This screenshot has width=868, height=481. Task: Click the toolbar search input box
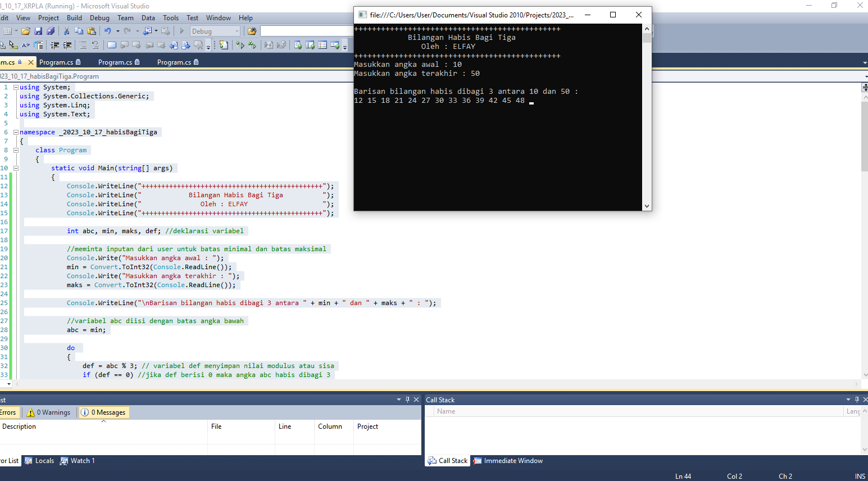(x=306, y=31)
